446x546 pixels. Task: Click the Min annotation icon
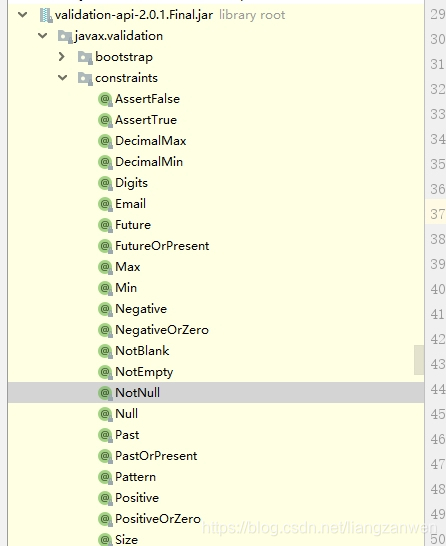tap(105, 288)
